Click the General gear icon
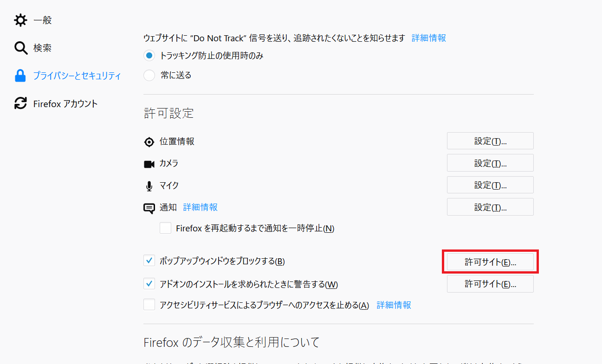This screenshot has width=602, height=364. click(20, 20)
